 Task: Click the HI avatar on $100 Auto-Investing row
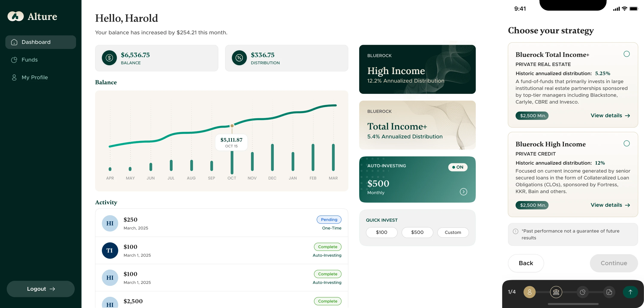coord(110,278)
